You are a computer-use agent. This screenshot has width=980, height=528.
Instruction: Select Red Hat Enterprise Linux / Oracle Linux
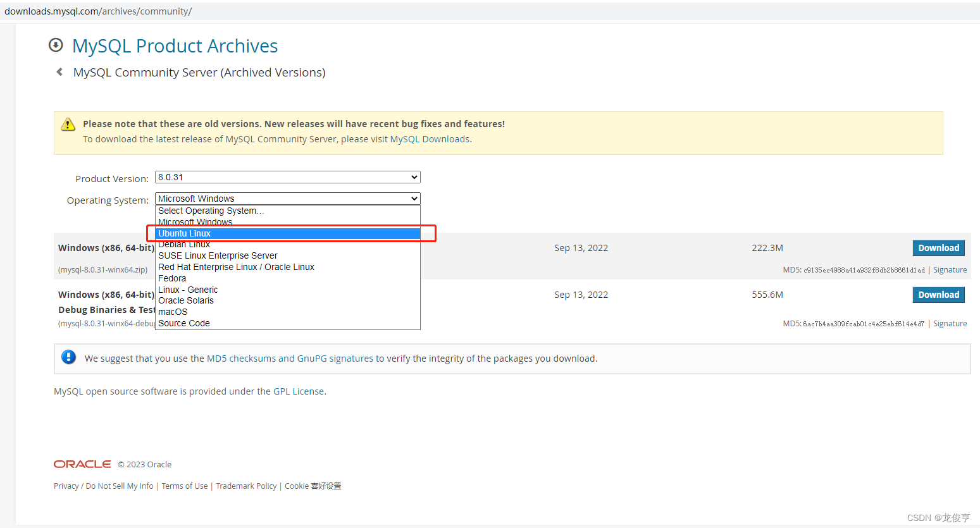pos(288,267)
